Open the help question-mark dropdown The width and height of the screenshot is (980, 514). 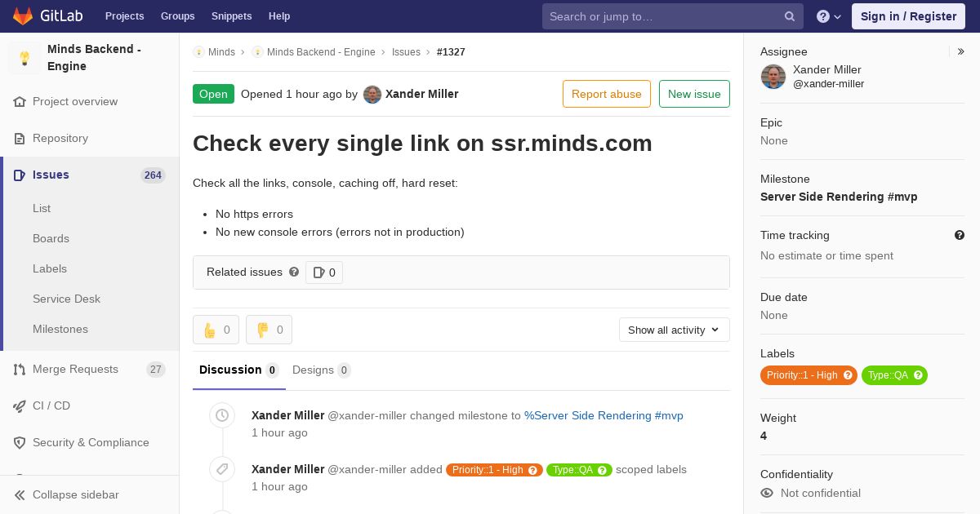coord(829,16)
